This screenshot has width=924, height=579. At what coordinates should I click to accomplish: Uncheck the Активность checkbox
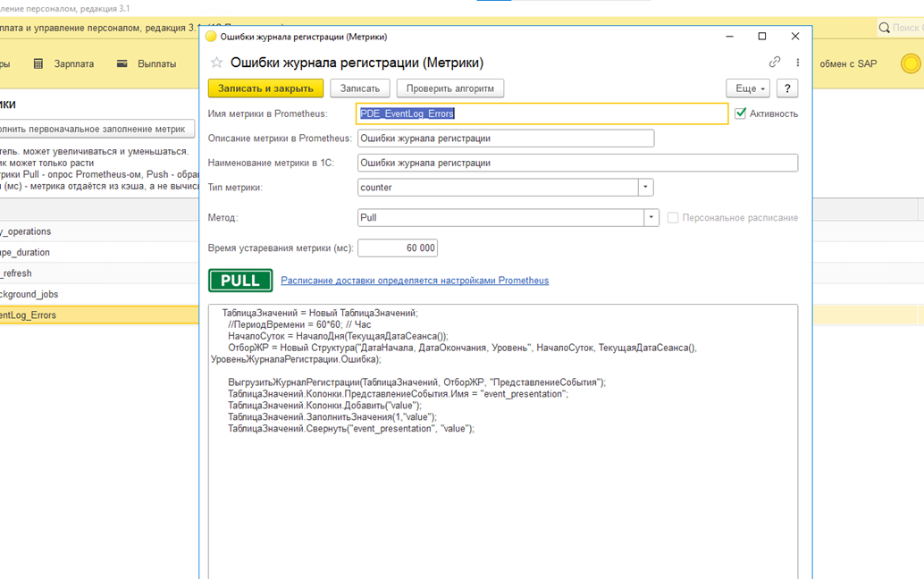point(740,113)
